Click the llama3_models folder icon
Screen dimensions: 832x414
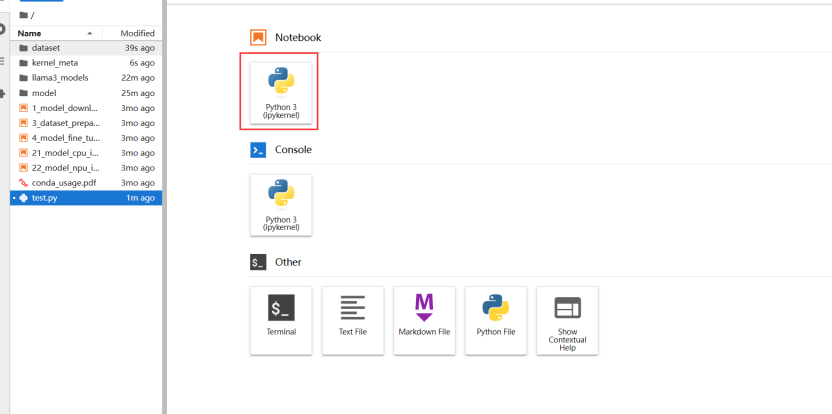(23, 77)
